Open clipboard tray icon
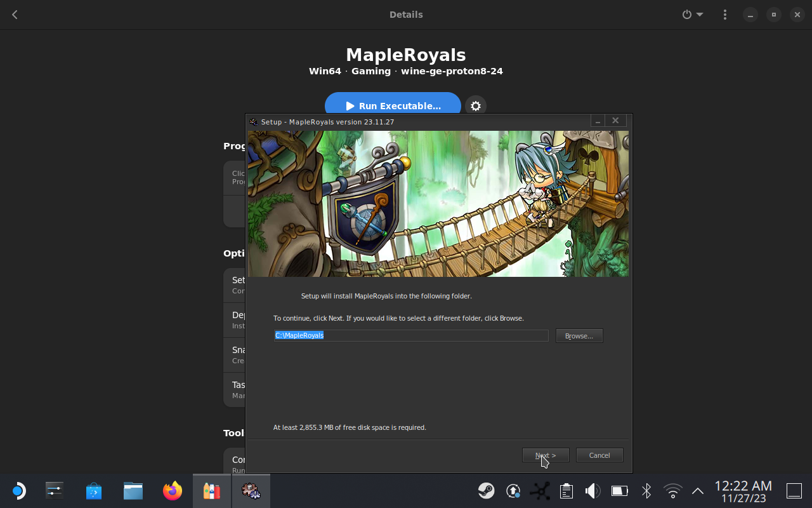Viewport: 812px width, 508px height. [566, 491]
